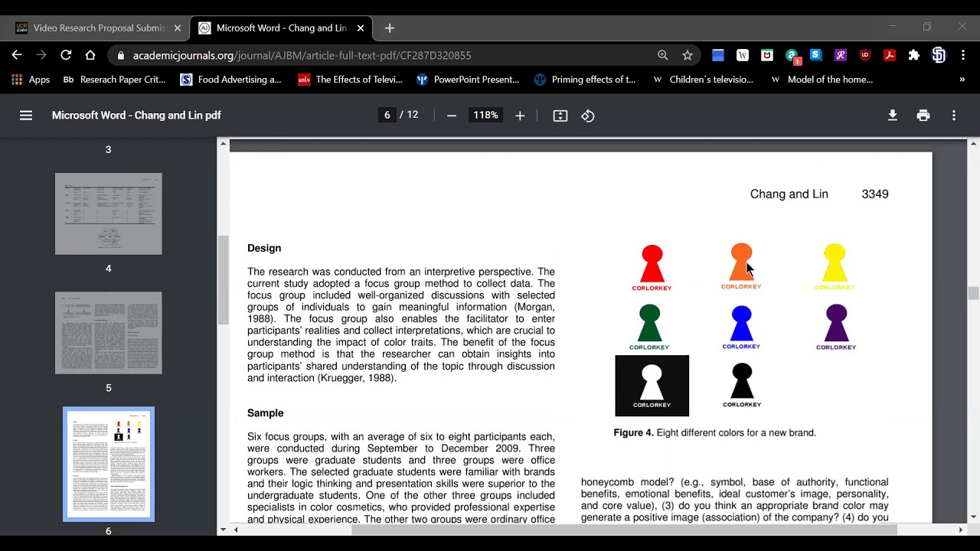This screenshot has height=551, width=980.
Task: Open Model of the home... bookmark
Action: pos(822,80)
